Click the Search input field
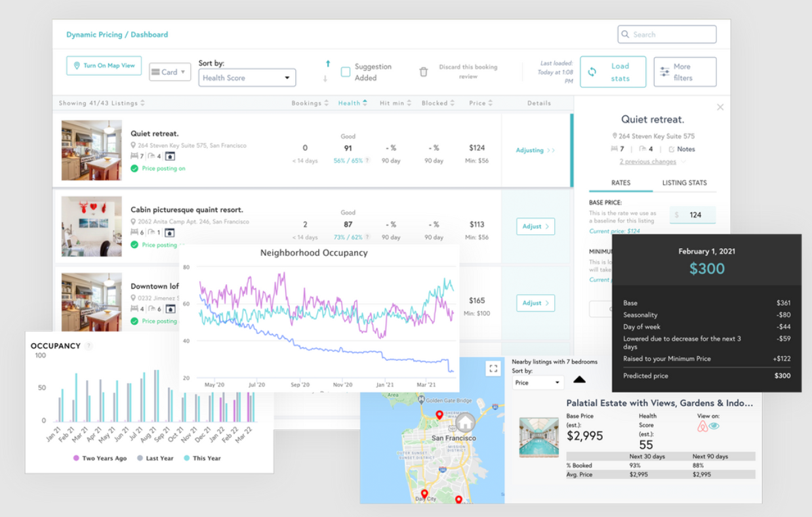Viewport: 812px width, 517px height. [667, 35]
